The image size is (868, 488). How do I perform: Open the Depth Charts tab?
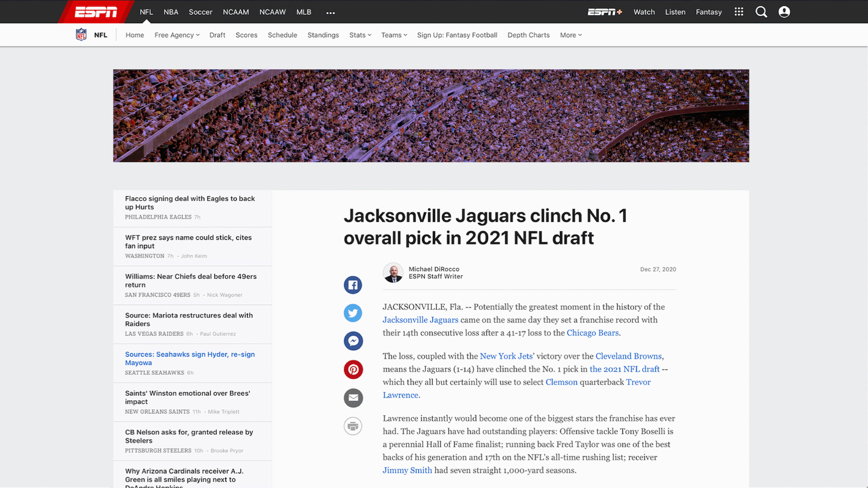[x=528, y=35]
